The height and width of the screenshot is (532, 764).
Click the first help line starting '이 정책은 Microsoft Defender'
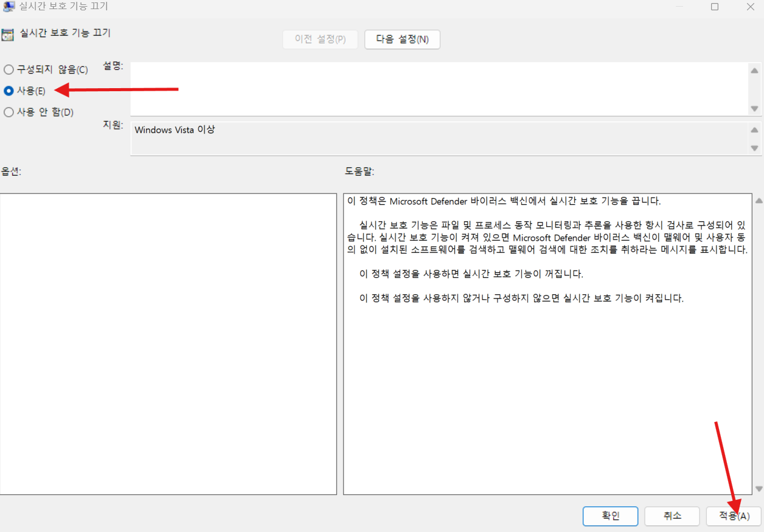point(504,201)
